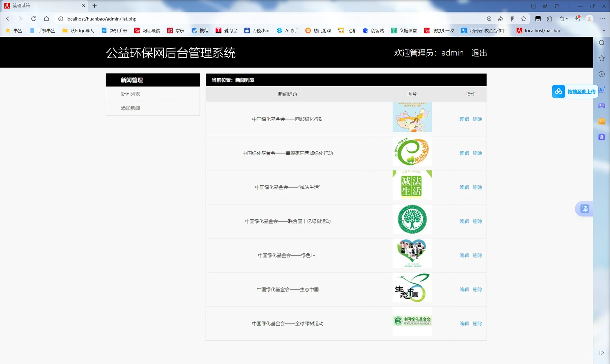Delete the 全球绿树运动 news entry
Image resolution: width=610 pixels, height=364 pixels.
point(477,323)
